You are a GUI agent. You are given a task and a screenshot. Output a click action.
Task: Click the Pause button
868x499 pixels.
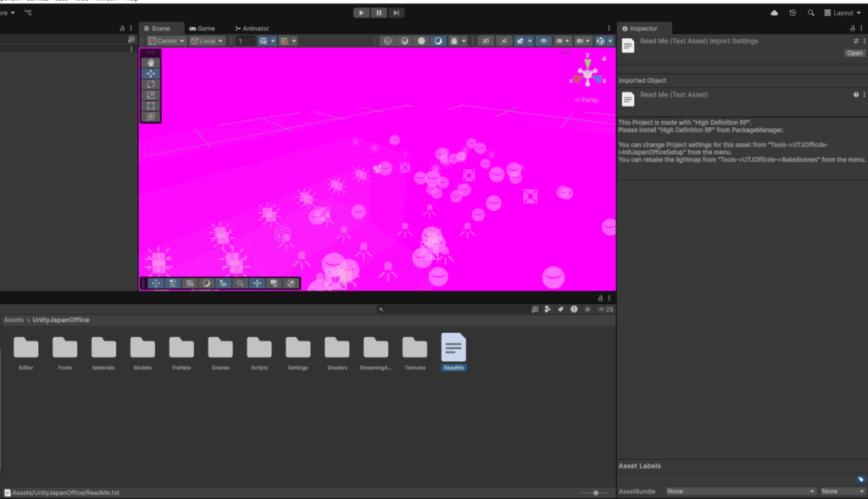pos(379,13)
